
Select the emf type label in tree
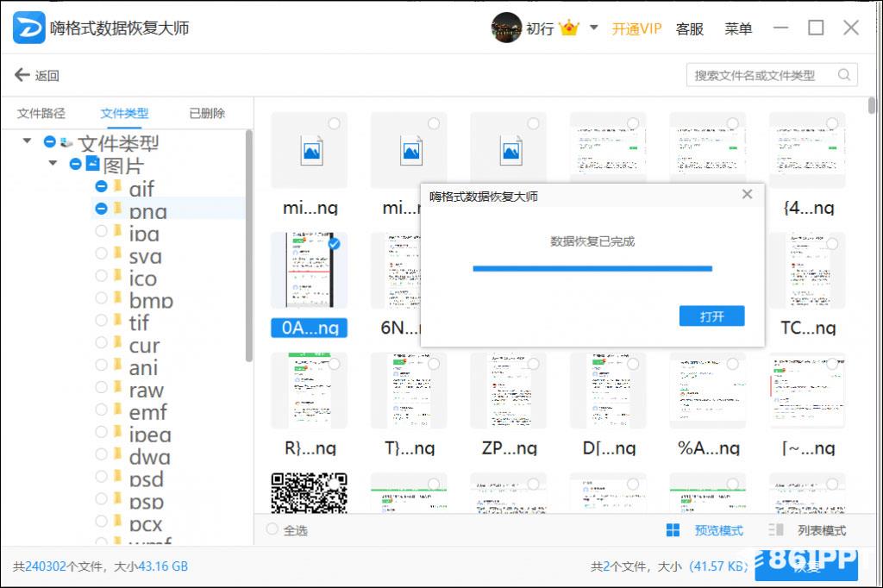(147, 412)
